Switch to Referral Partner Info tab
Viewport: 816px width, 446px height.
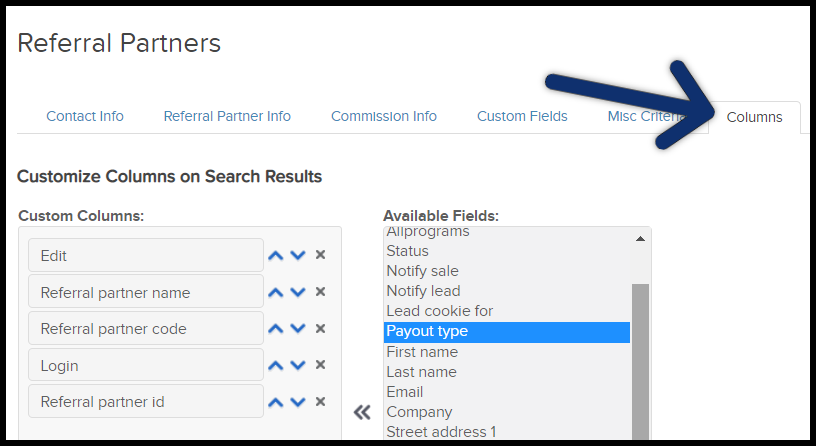coord(227,116)
